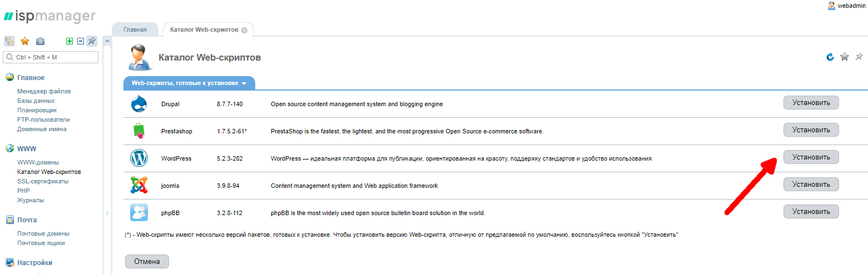Click the joomla version 3.9.8-94
Screen dimensions: 868x274
(x=228, y=186)
